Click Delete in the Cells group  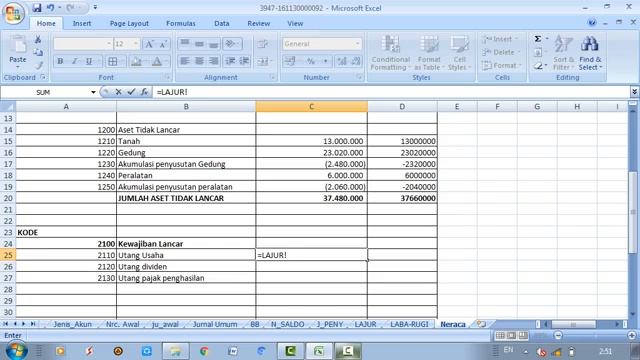(x=501, y=52)
